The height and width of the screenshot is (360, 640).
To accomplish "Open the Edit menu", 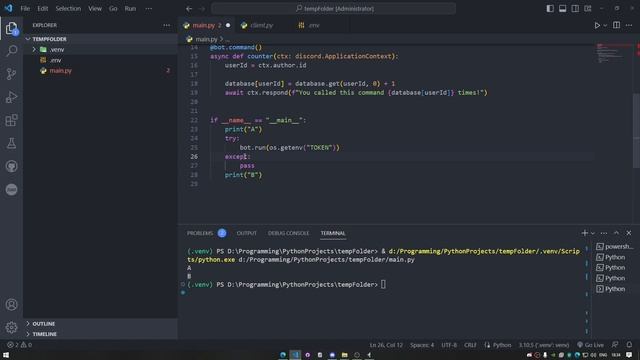I will (x=42, y=9).
